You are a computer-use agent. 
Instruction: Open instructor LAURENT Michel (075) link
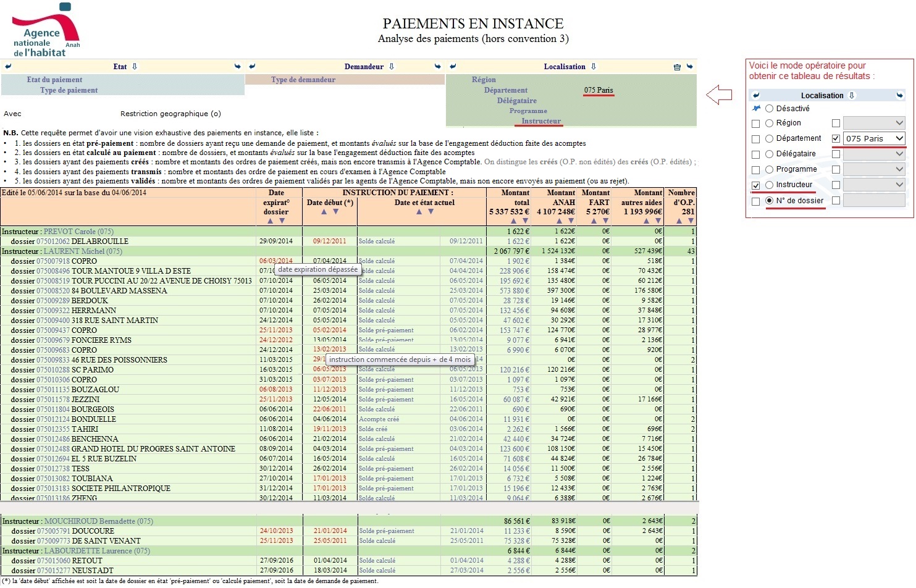click(83, 251)
